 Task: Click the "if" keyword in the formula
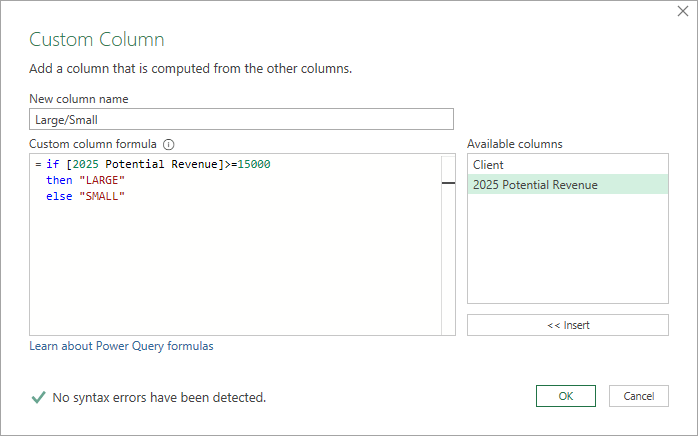[52, 164]
